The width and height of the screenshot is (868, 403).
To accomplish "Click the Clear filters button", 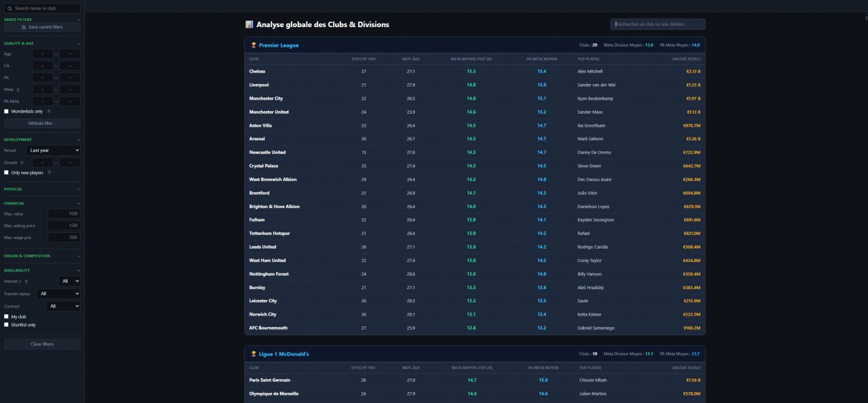I will 42,344.
